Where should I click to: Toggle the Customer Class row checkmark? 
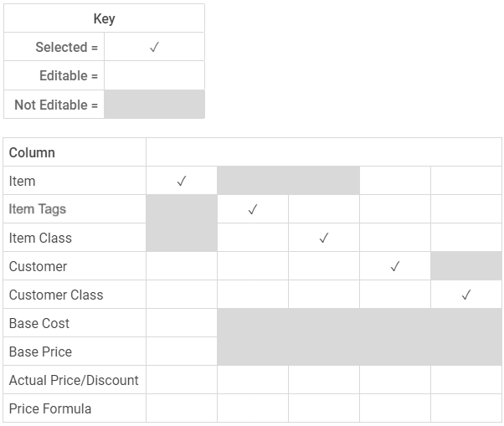click(x=466, y=295)
